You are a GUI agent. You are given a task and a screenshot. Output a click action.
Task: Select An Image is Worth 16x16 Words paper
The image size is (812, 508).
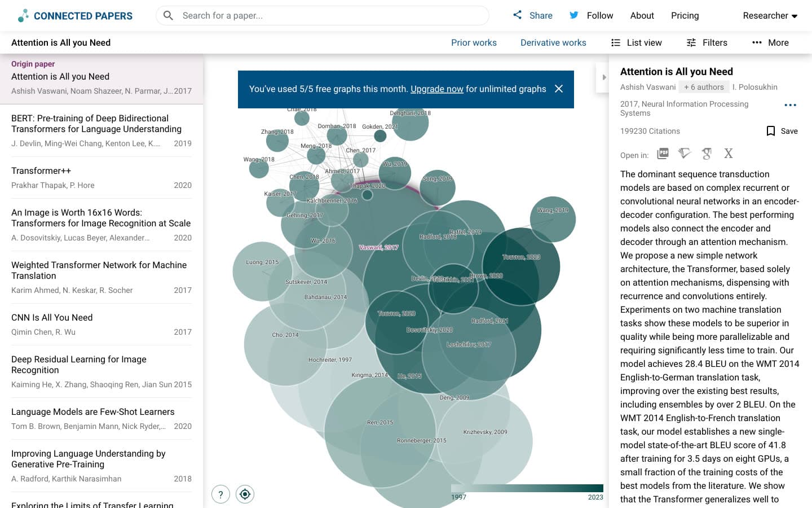pos(101,225)
